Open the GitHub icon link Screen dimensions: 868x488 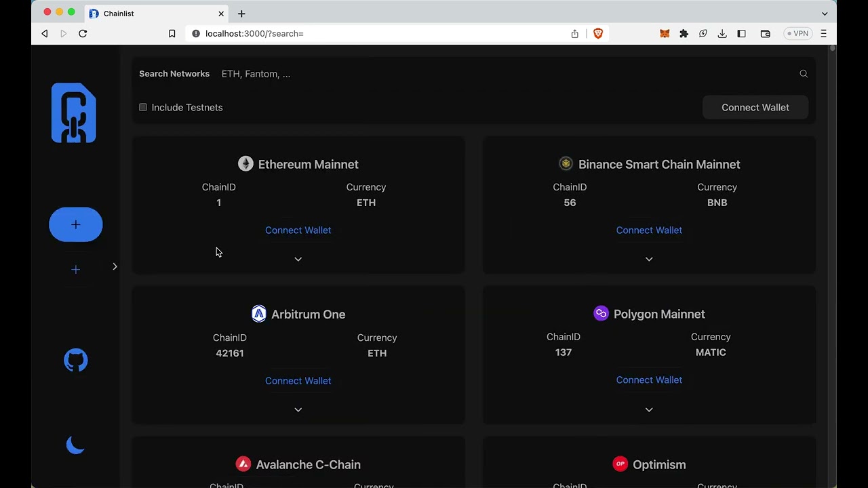76,361
